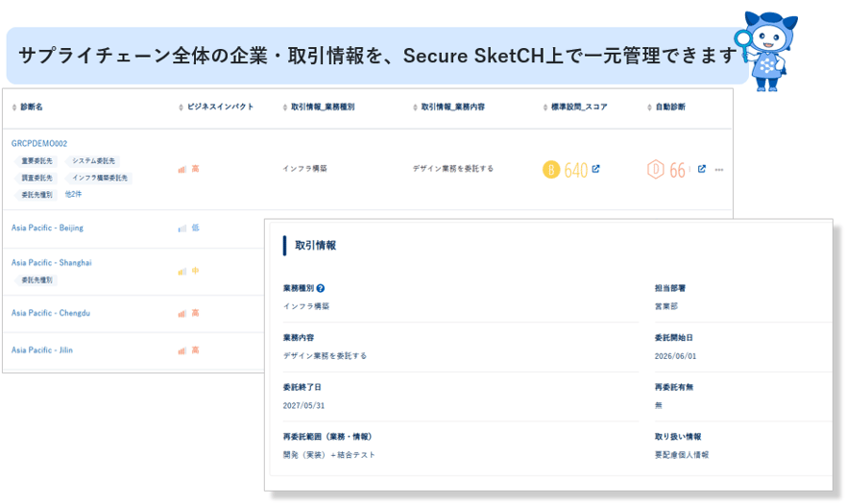Open Asia Pacific - Chengdu entry
The height and width of the screenshot is (504, 846).
coord(51,313)
